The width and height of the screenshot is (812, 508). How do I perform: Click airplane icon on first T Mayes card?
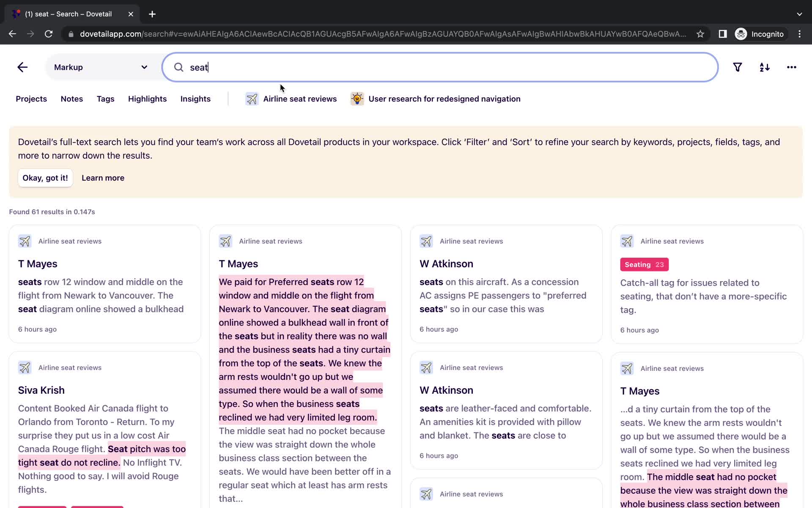tap(25, 241)
